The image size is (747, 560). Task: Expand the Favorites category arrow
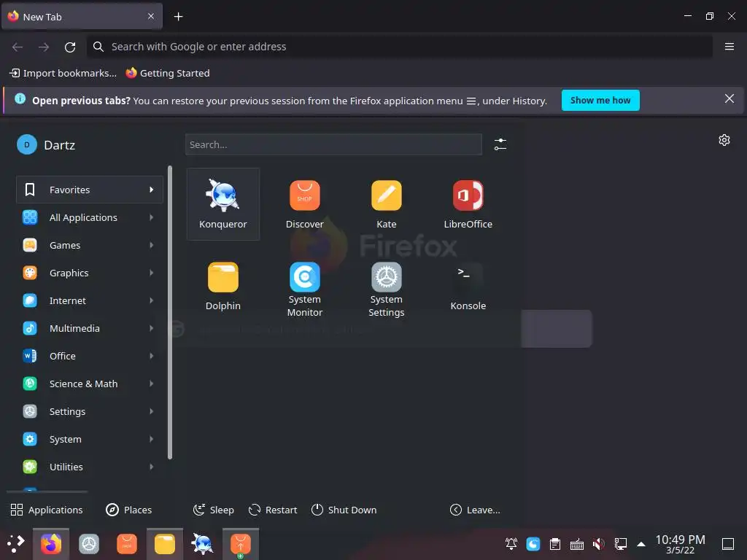pos(152,190)
